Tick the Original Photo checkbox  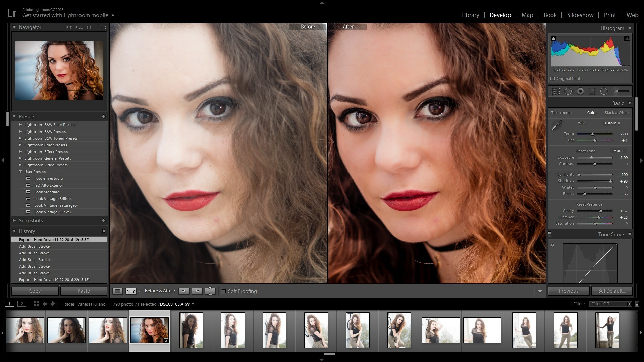553,79
